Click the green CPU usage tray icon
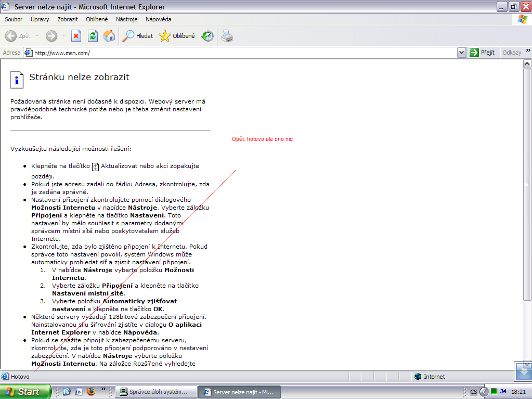Viewport: 532px width, 399px height. (x=494, y=392)
